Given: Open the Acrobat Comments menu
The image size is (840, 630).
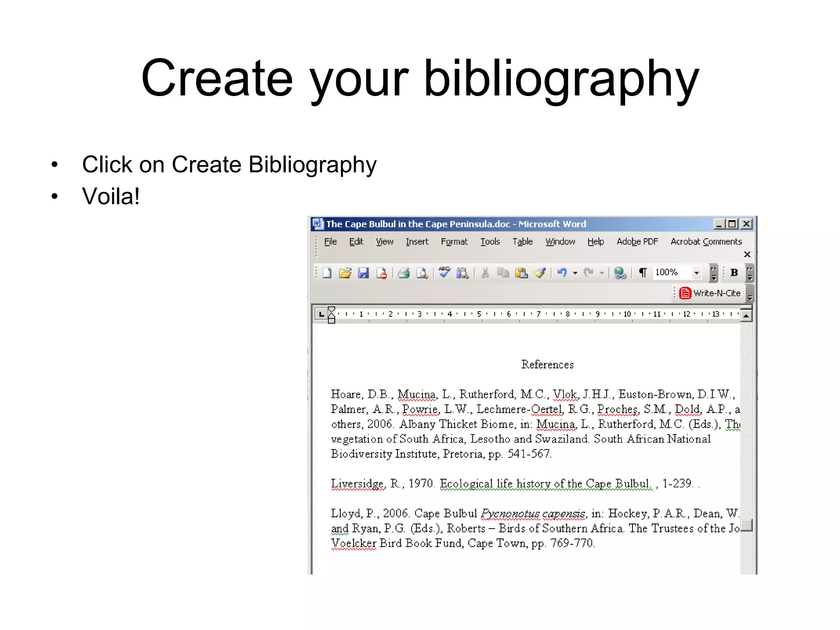Looking at the screenshot, I should pos(706,242).
